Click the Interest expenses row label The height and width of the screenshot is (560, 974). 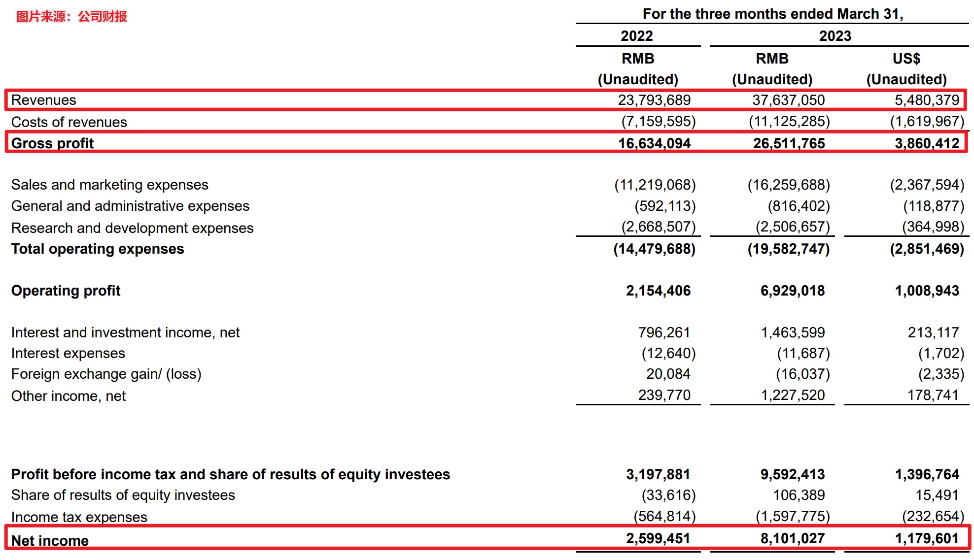tap(68, 353)
